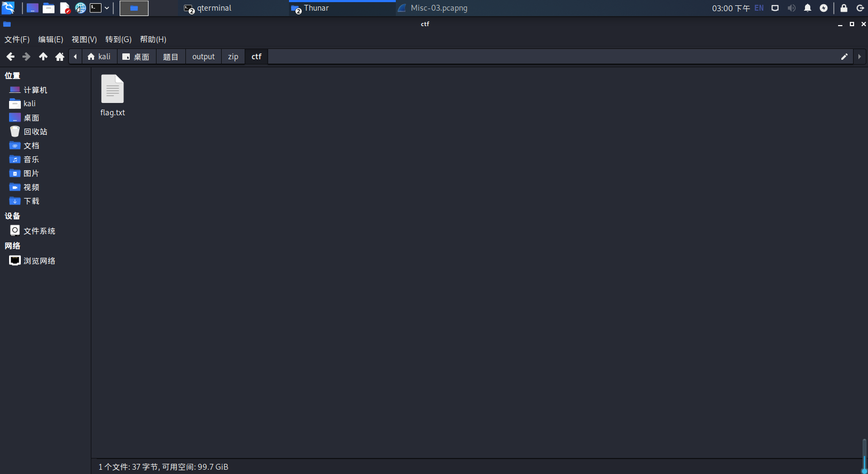Click the output path bar button
This screenshot has height=474, width=868.
(x=204, y=57)
